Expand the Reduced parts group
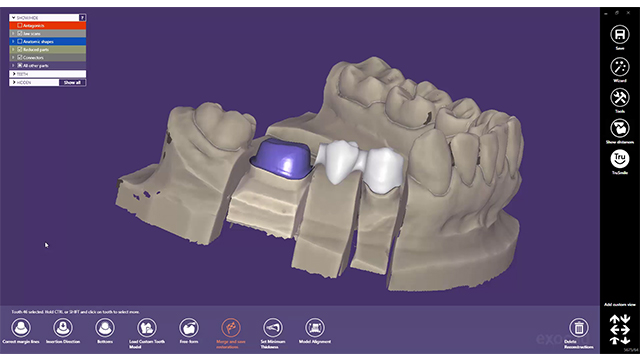640x360 pixels. (x=13, y=49)
